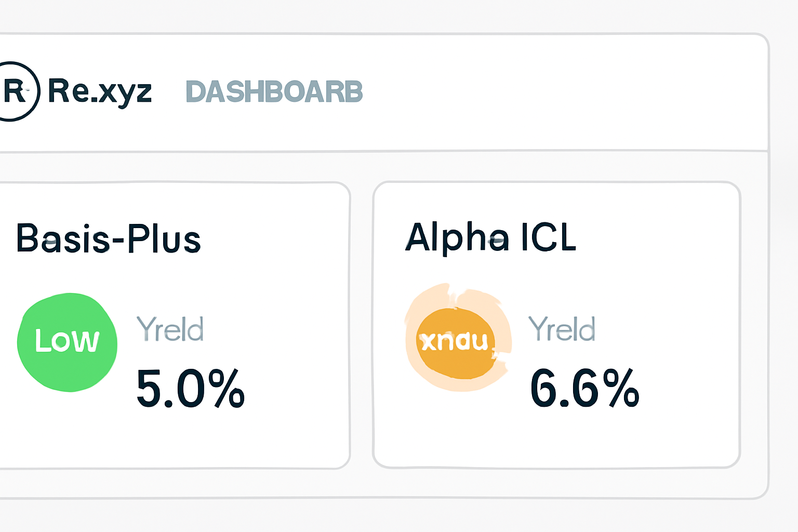Click the Basis-Plus product title link

pyautogui.click(x=109, y=238)
